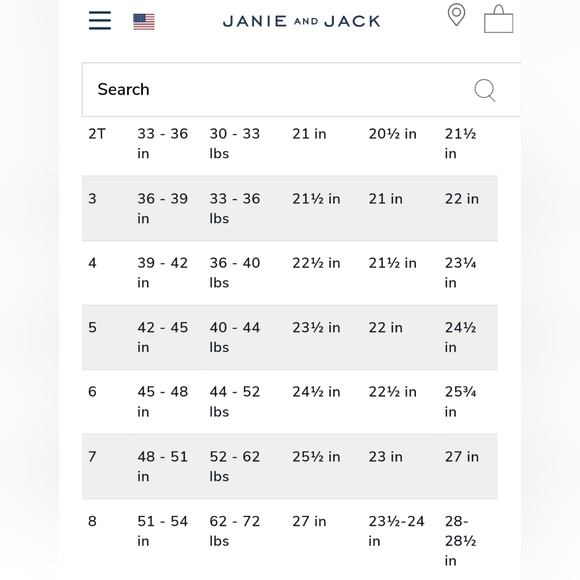Click the magnifying glass search icon
This screenshot has height=580, width=580.
[x=485, y=90]
